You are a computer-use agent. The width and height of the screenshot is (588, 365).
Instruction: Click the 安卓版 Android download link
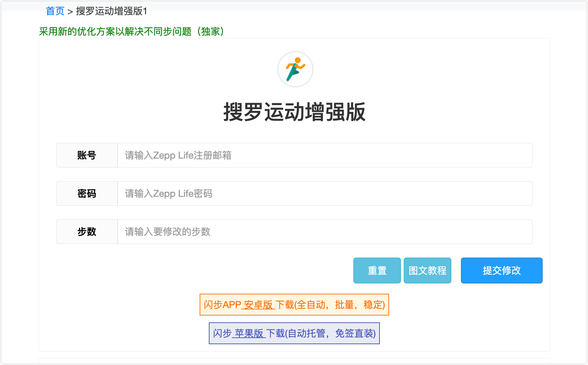(x=258, y=305)
